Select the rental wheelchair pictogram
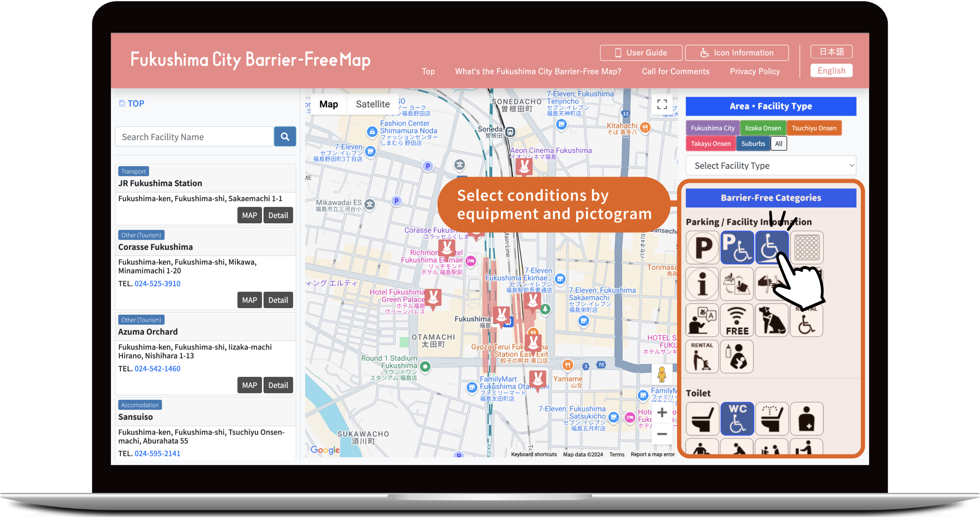The width and height of the screenshot is (980, 517). [x=806, y=320]
